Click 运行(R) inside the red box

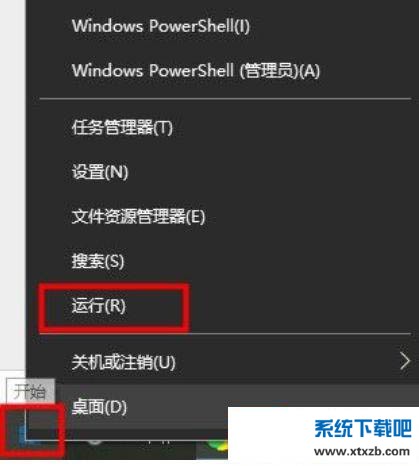point(99,306)
